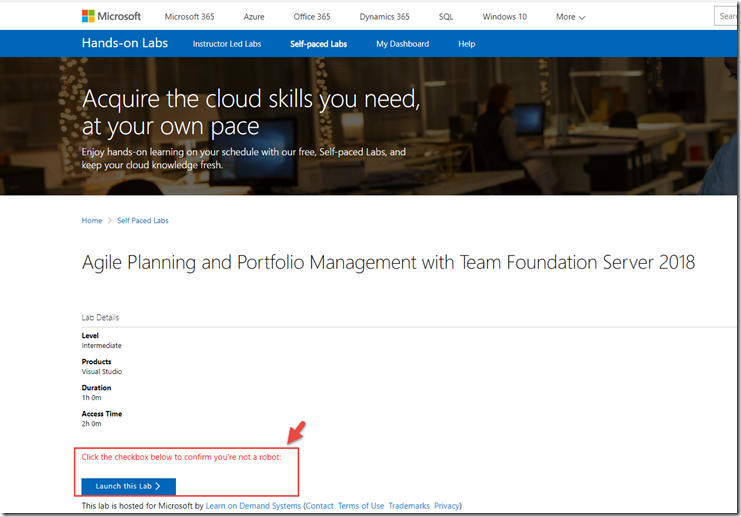Switch to Self-paced Labs tab
The image size is (741, 517).
[319, 44]
